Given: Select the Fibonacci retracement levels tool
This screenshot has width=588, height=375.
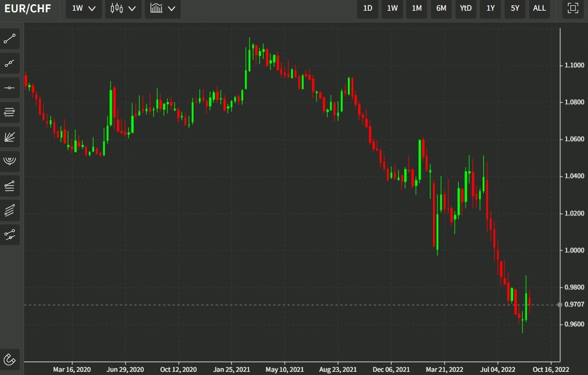Looking at the screenshot, I should tap(10, 112).
